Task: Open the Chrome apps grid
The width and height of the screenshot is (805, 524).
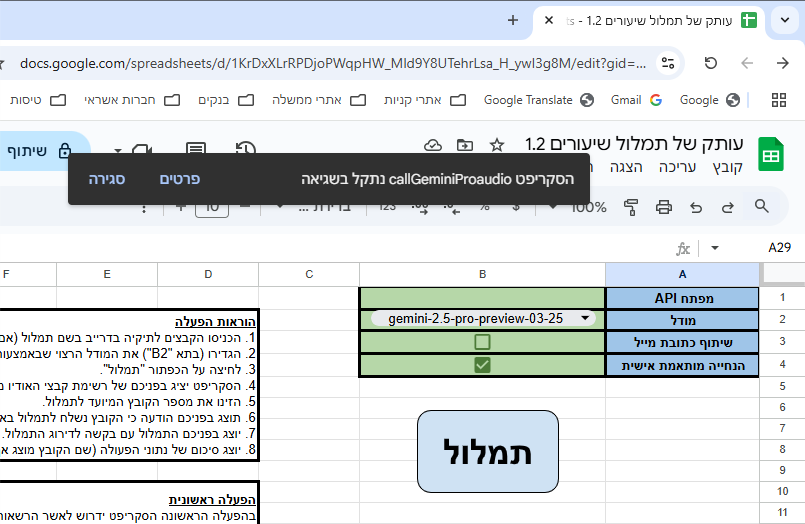Action: click(x=779, y=100)
